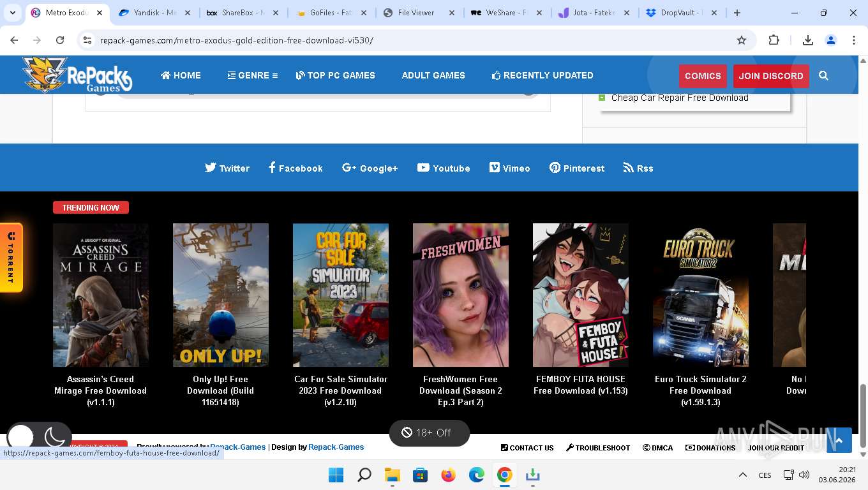
Task: Open taskbar search
Action: point(364,475)
